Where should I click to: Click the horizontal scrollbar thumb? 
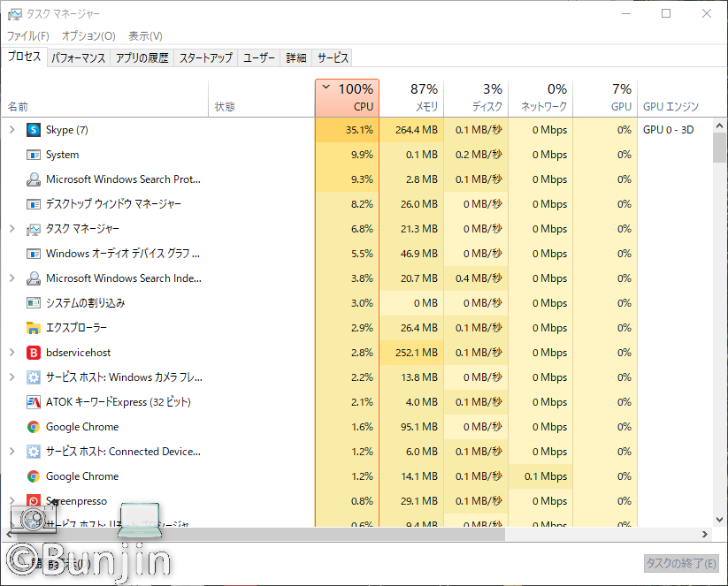point(260,535)
